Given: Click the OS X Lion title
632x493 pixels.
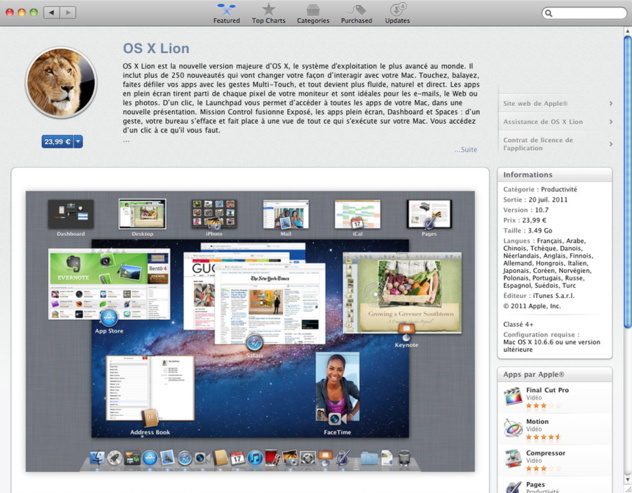Looking at the screenshot, I should click(156, 48).
